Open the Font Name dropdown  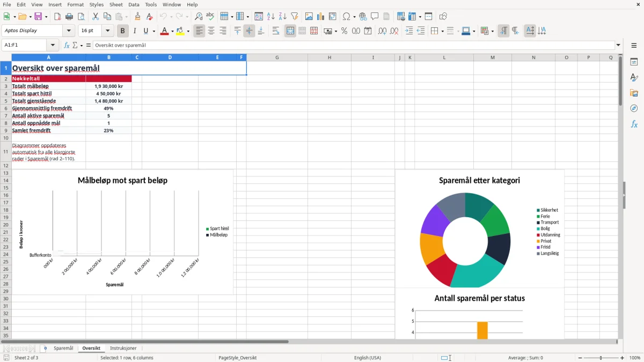point(69,31)
